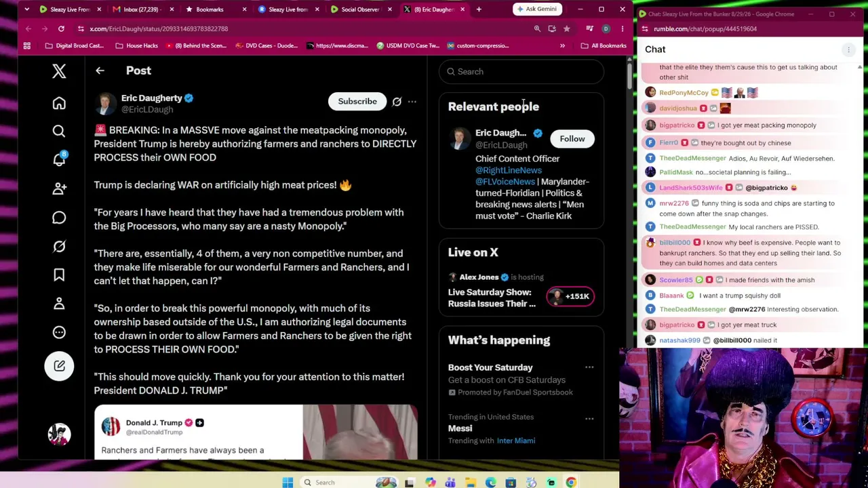Image resolution: width=868 pixels, height=488 pixels.
Task: Open Inter Miami trending link
Action: 516,441
